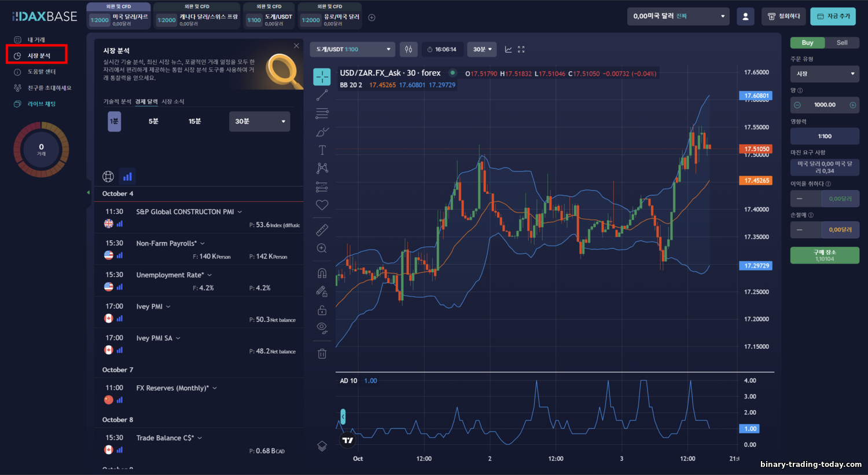Collapse the side panel arrow handle

coord(89,192)
